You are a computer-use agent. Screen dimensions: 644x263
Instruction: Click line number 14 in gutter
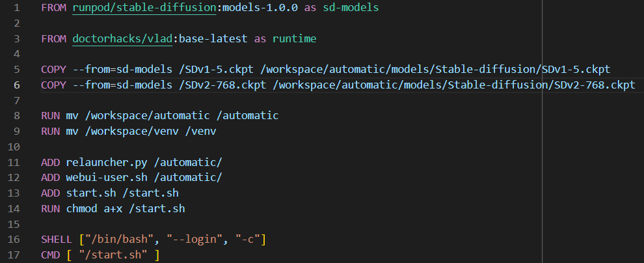coord(14,208)
